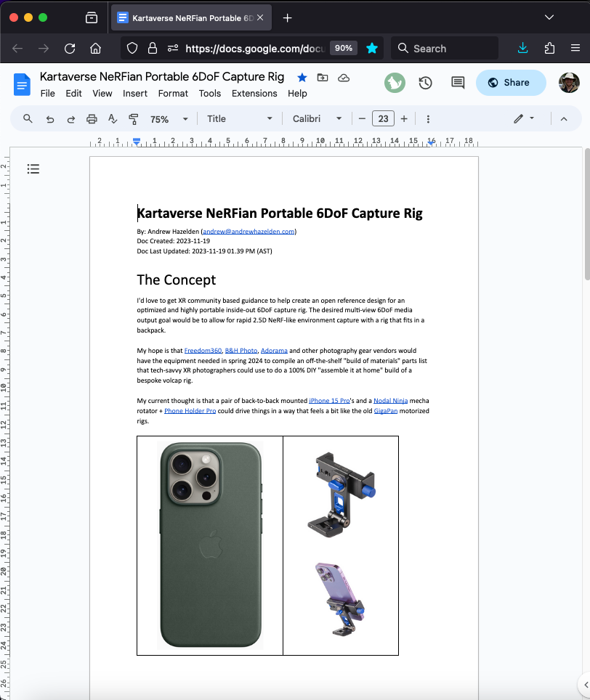Click the document vertical scrollbar

[587, 214]
